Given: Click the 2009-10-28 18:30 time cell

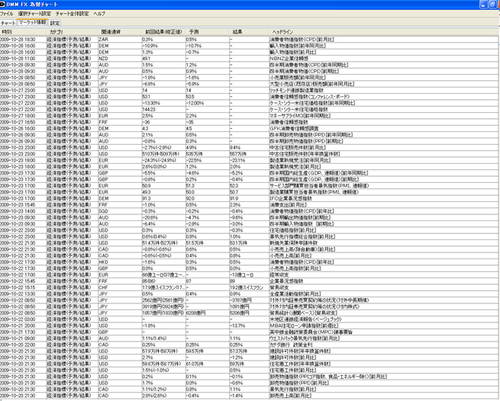Looking at the screenshot, I should pos(23,39).
